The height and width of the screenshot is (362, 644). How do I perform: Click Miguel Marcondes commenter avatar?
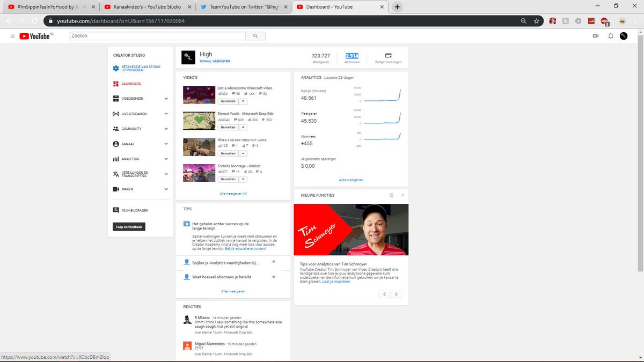point(187,345)
